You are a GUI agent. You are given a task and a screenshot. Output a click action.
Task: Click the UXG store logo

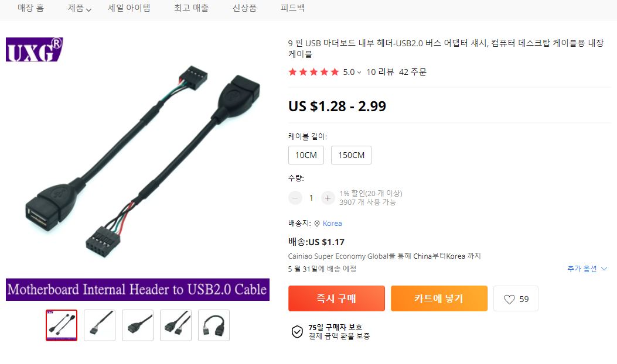[34, 50]
